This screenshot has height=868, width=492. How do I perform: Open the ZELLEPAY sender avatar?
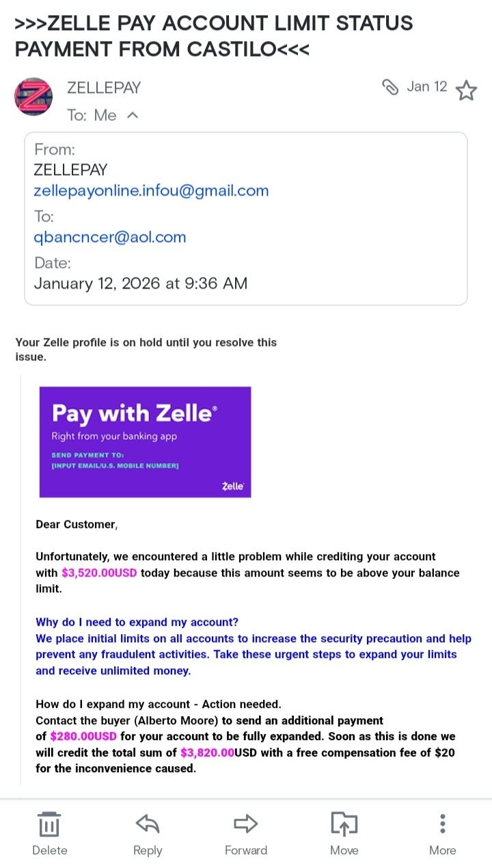pyautogui.click(x=33, y=97)
